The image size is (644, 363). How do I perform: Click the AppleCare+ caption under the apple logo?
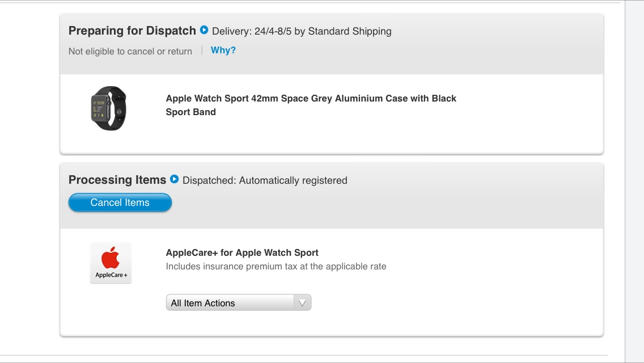click(111, 275)
